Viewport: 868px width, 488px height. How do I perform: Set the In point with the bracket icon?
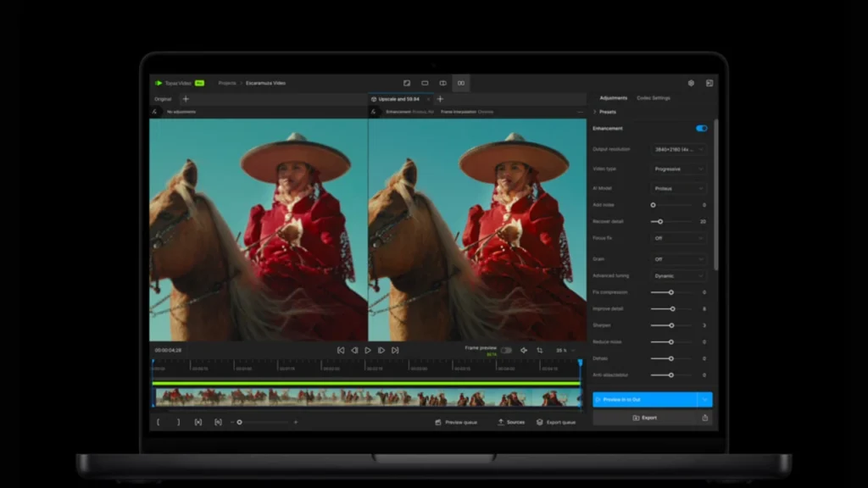click(158, 422)
